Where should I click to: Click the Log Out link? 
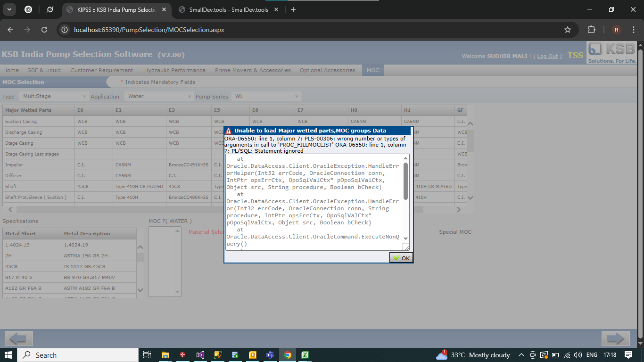547,56
